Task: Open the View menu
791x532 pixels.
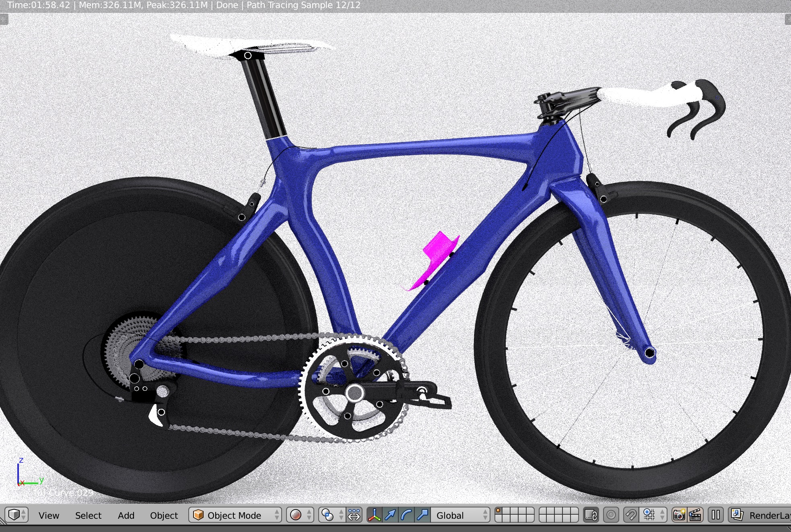Action: click(49, 516)
